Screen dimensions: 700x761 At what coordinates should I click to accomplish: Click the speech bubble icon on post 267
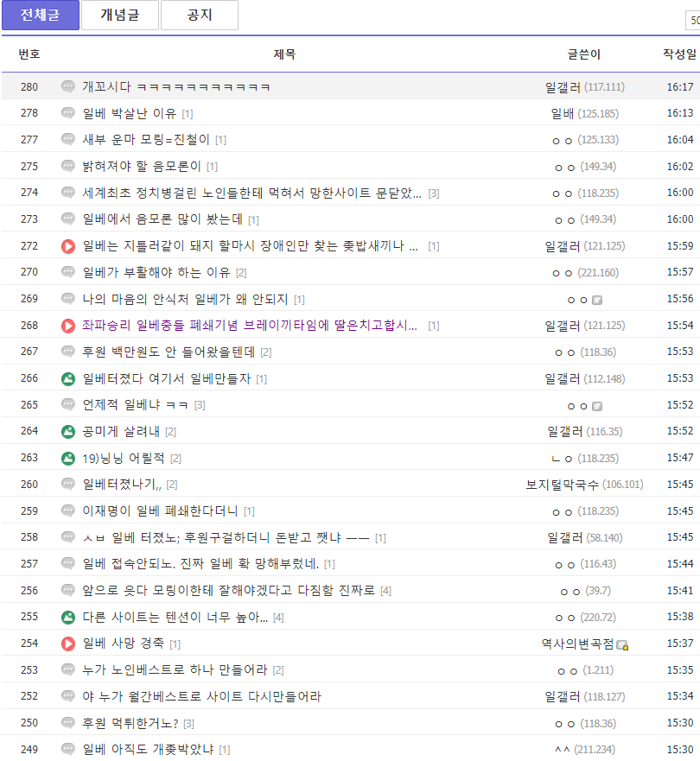(x=68, y=352)
